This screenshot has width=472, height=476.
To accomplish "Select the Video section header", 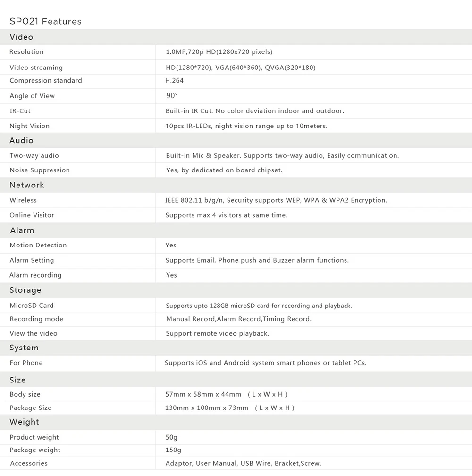I will click(x=21, y=37).
